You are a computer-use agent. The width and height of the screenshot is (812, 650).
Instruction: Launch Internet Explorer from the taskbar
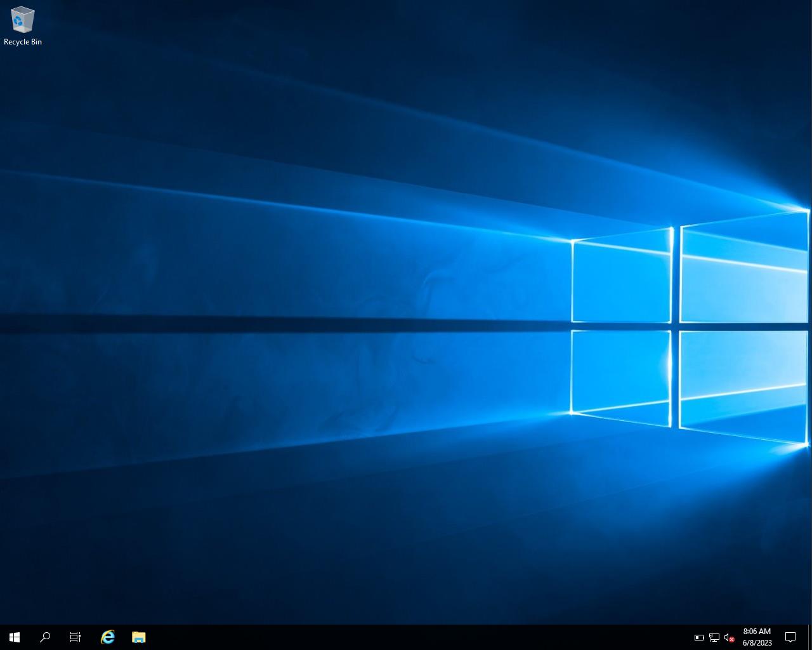pyautogui.click(x=108, y=637)
